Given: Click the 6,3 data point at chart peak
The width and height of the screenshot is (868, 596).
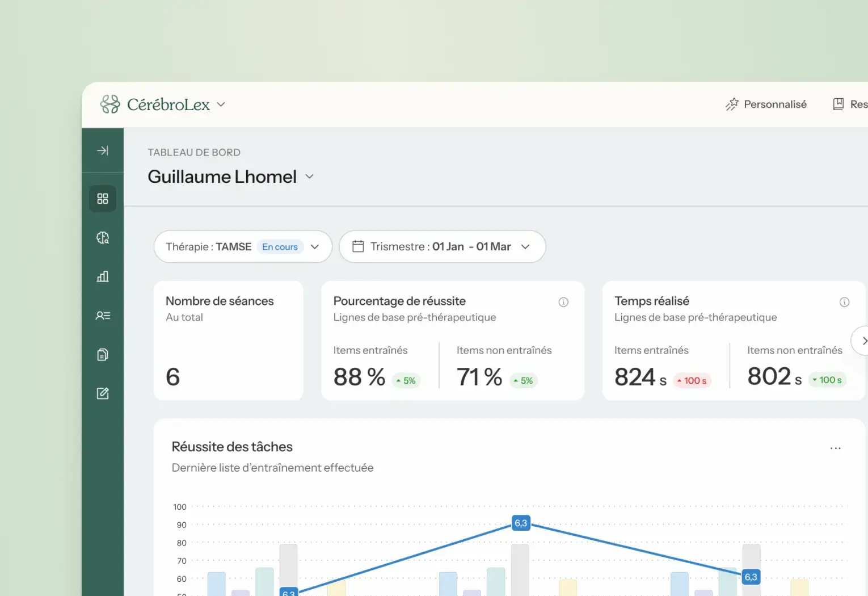Looking at the screenshot, I should pyautogui.click(x=521, y=523).
